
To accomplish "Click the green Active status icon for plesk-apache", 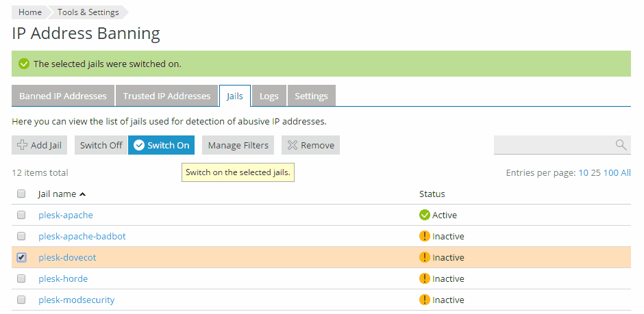I will point(424,215).
